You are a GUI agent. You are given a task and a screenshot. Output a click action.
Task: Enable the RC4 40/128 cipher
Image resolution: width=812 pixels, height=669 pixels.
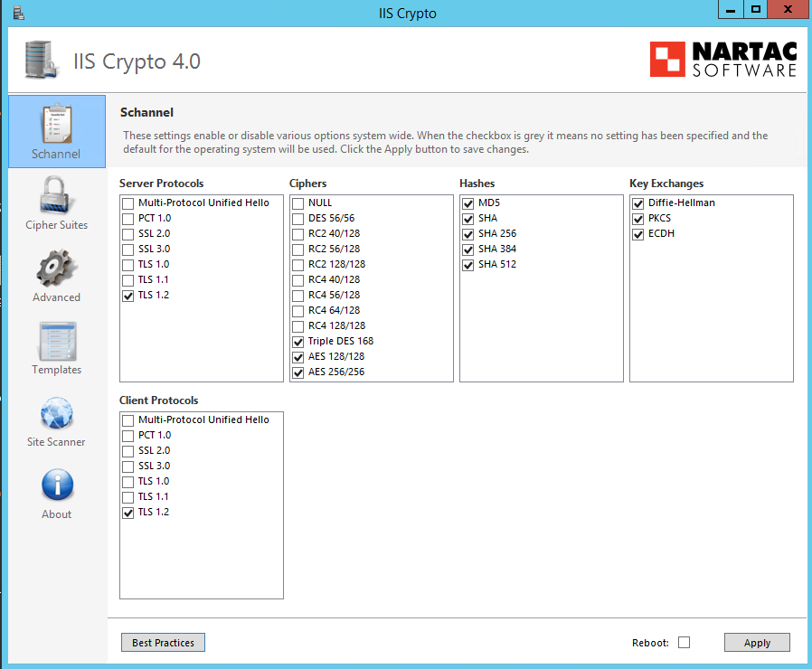coord(297,280)
